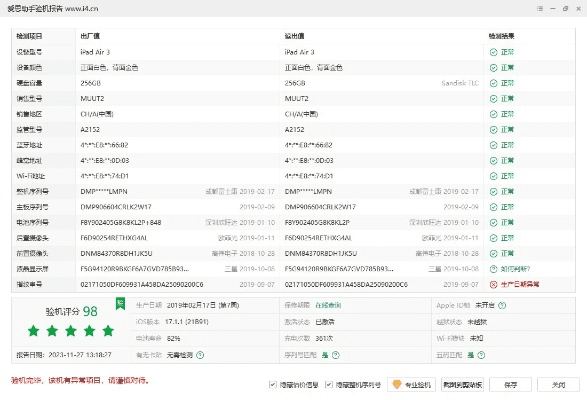Click the help icon next to Apple ID锁 未开启

click(x=502, y=305)
